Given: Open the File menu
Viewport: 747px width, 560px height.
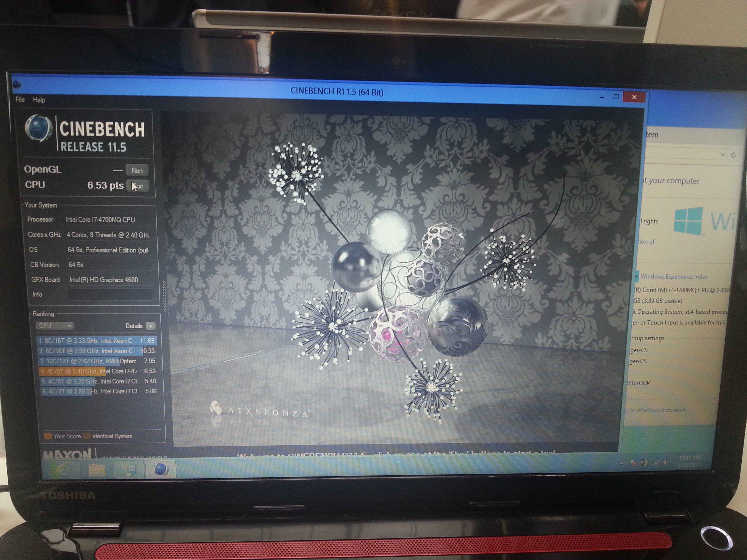Looking at the screenshot, I should (x=20, y=100).
